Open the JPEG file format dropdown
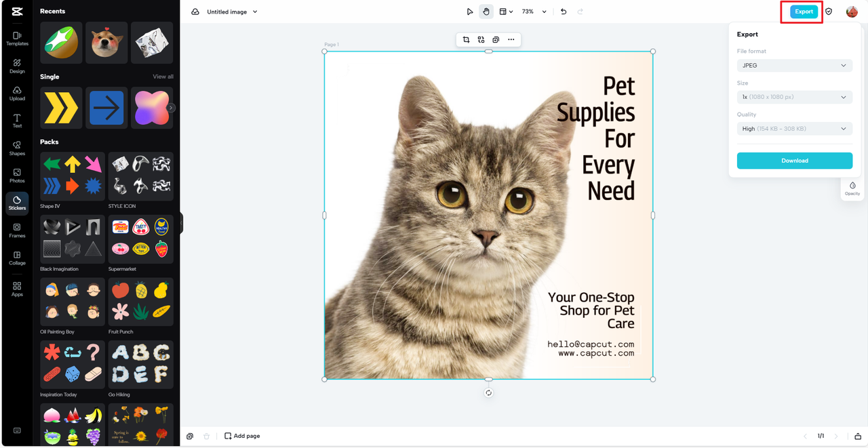Screen dimensions: 868x448 pos(795,66)
